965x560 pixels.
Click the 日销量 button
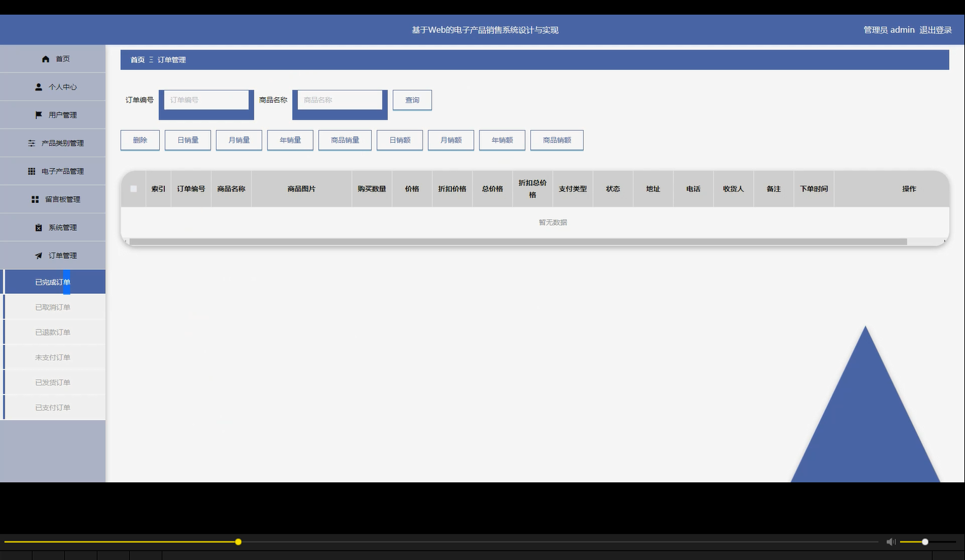point(188,140)
